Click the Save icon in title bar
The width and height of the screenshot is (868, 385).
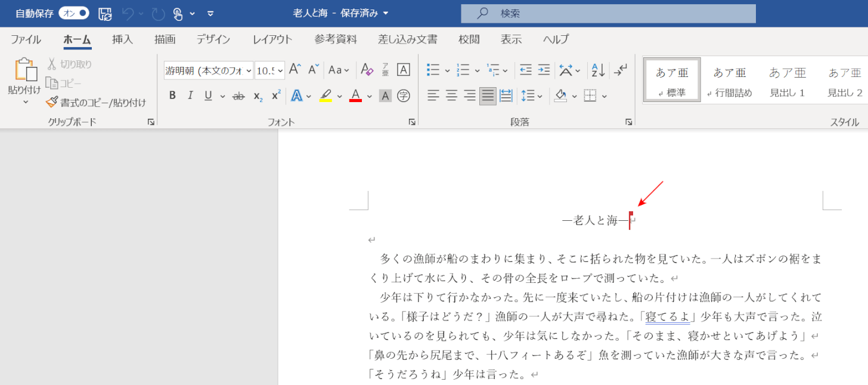[x=105, y=13]
